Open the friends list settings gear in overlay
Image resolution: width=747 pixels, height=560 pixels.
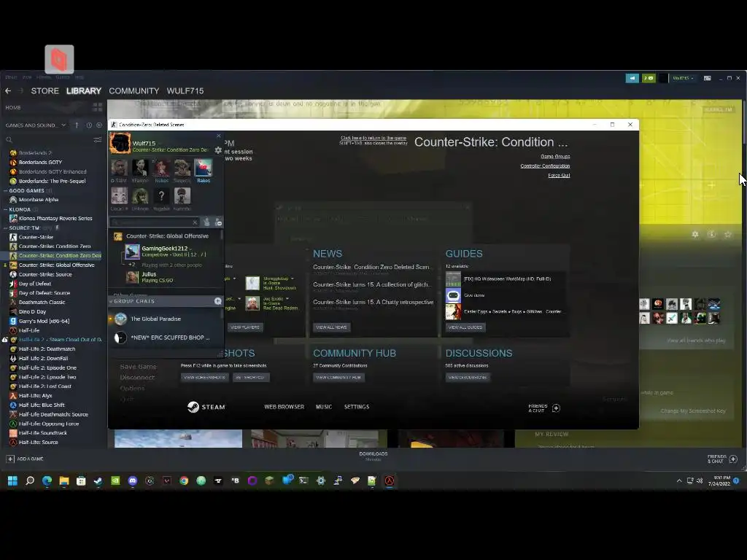point(218,150)
